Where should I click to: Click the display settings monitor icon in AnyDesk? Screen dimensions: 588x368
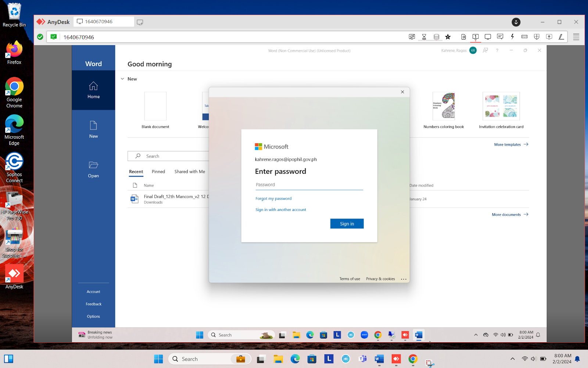tap(488, 37)
